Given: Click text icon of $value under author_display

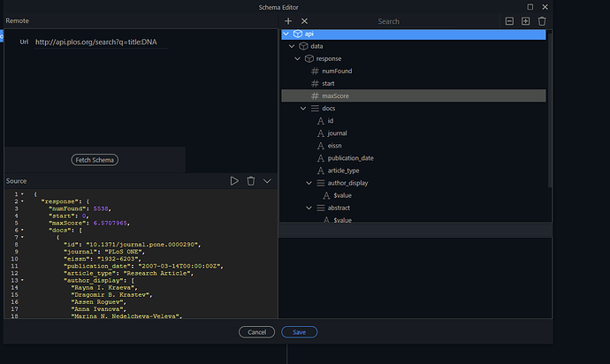Looking at the screenshot, I should click(x=326, y=195).
